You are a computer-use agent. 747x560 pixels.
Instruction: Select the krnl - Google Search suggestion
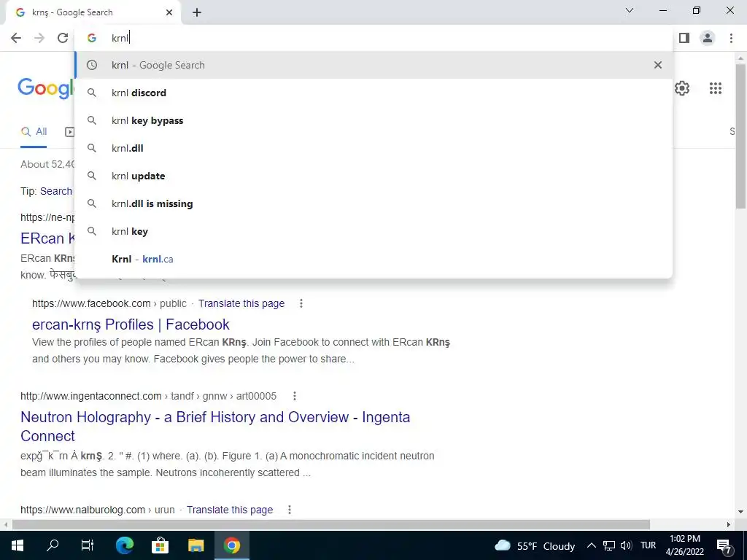pyautogui.click(x=373, y=65)
